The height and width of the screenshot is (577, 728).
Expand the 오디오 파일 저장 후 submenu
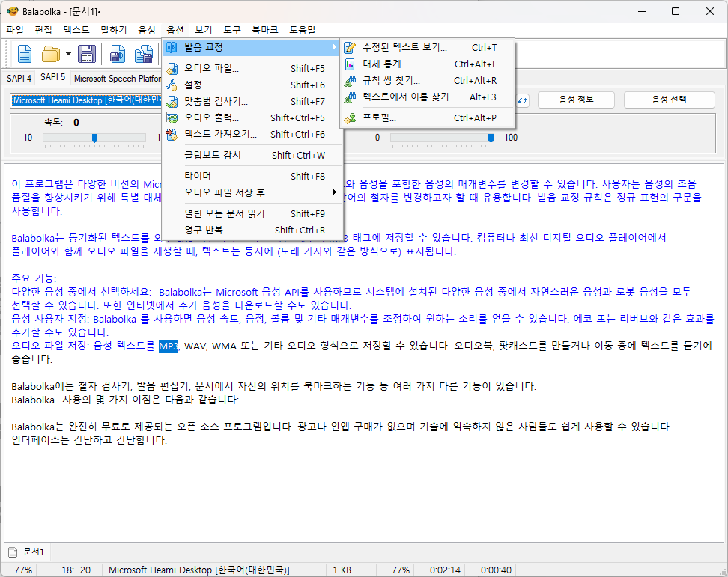(x=252, y=192)
